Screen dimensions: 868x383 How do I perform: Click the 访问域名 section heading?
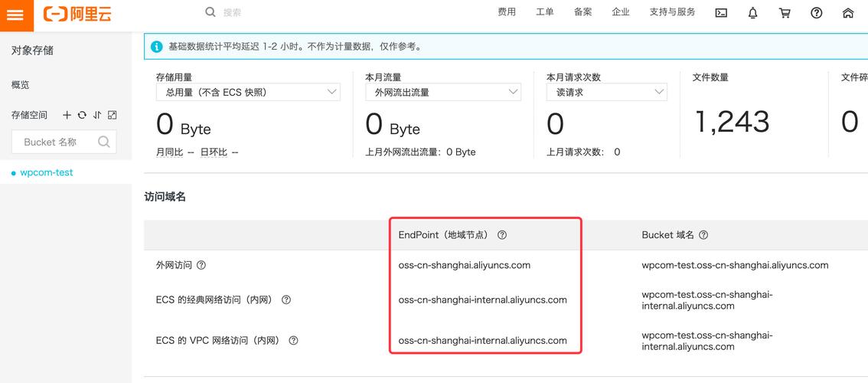point(165,197)
